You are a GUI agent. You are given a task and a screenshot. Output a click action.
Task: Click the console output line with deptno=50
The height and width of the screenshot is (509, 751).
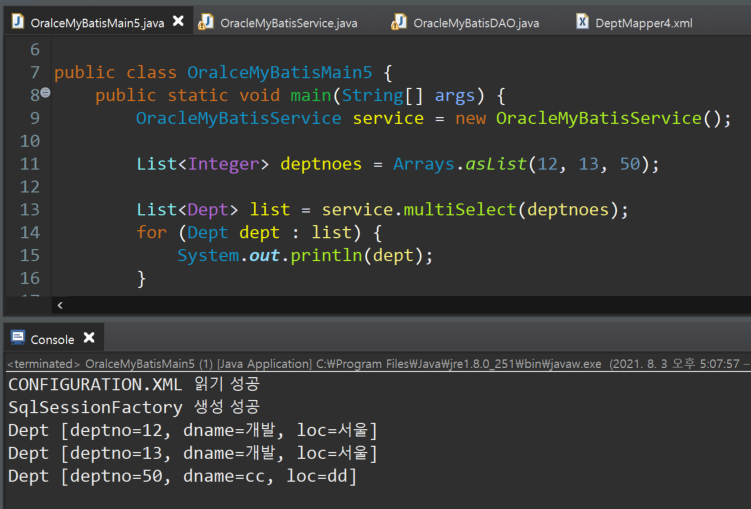pyautogui.click(x=182, y=476)
